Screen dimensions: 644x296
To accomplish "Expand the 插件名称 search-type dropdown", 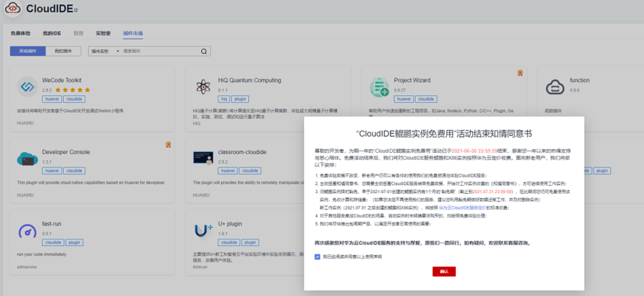I will pos(105,51).
